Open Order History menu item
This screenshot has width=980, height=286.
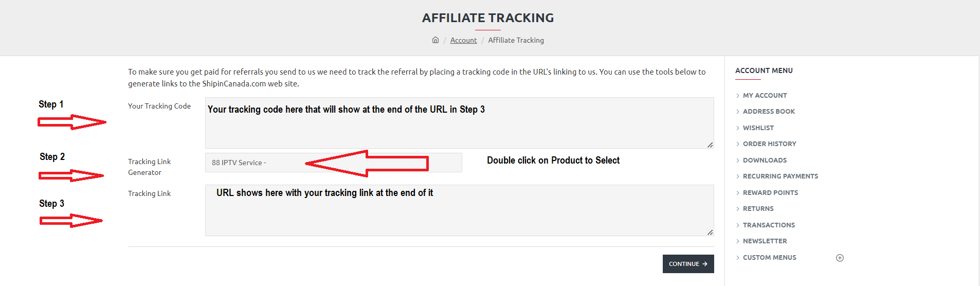(769, 144)
